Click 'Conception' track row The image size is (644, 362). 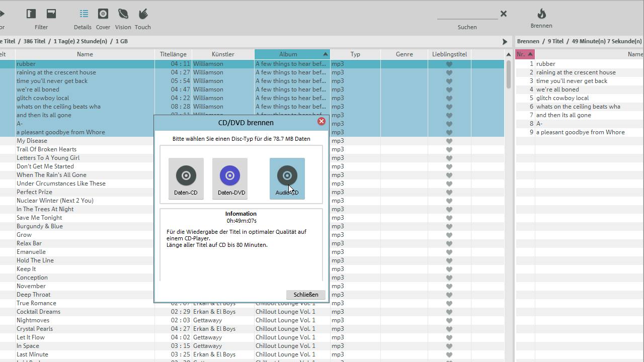pyautogui.click(x=32, y=278)
